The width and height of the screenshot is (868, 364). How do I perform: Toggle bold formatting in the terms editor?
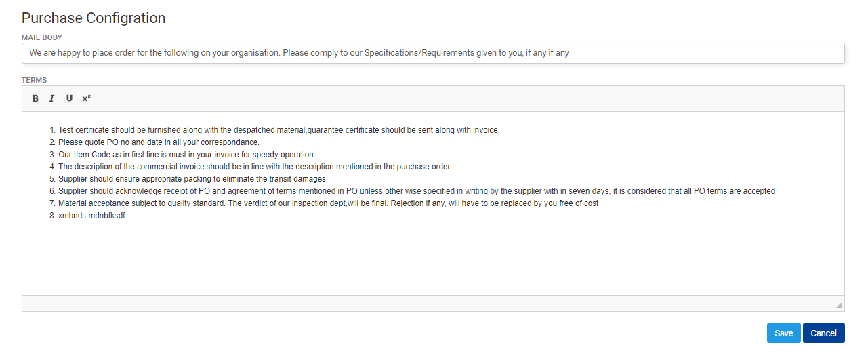[35, 98]
